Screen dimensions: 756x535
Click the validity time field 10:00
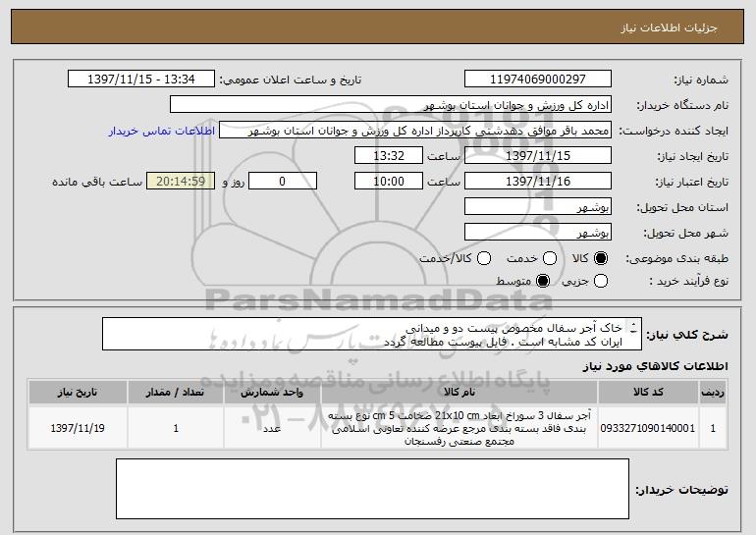click(389, 182)
